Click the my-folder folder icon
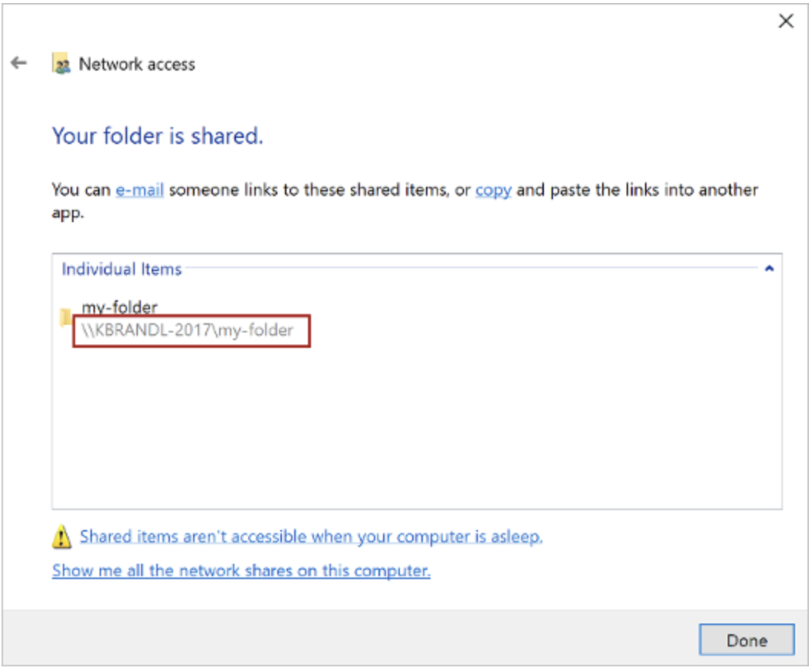The height and width of the screenshot is (671, 812). tap(66, 317)
